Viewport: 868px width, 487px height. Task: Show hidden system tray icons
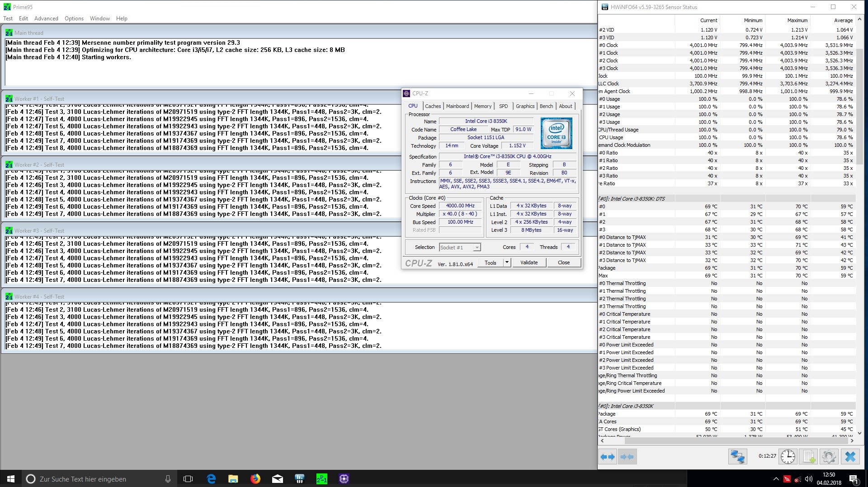776,479
